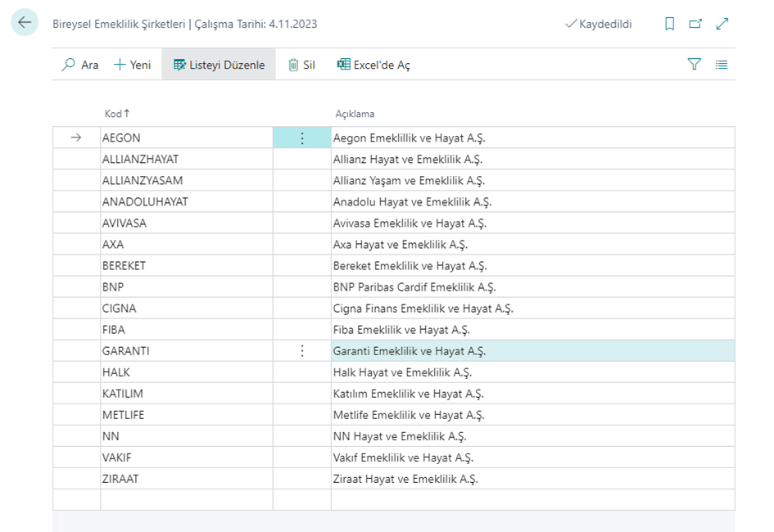Select the AXA code cell
The width and height of the screenshot is (774, 532).
tap(187, 244)
